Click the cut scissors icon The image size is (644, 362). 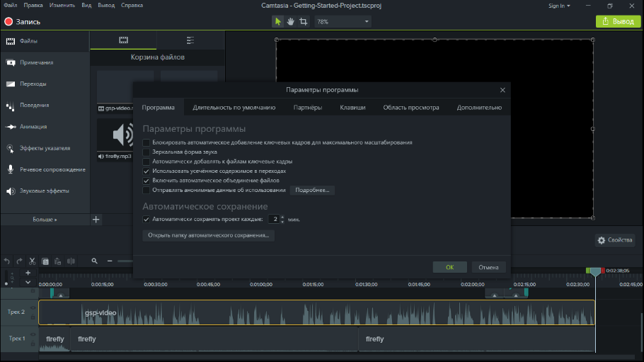(32, 261)
